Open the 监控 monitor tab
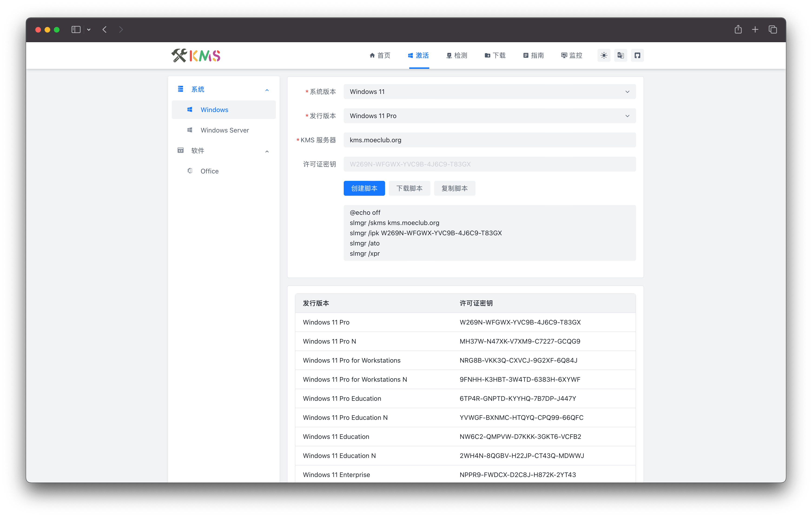Viewport: 812px width, 517px height. pyautogui.click(x=571, y=55)
